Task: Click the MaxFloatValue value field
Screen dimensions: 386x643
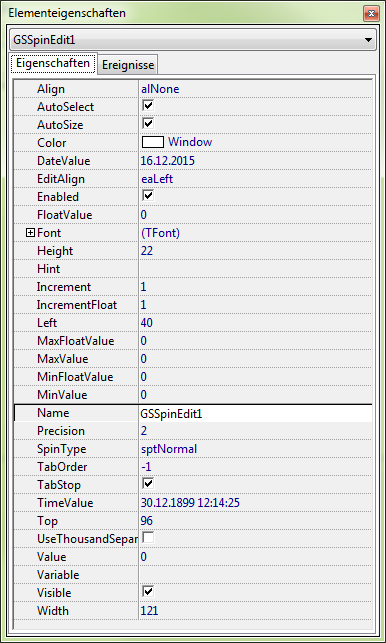Action: coord(255,341)
